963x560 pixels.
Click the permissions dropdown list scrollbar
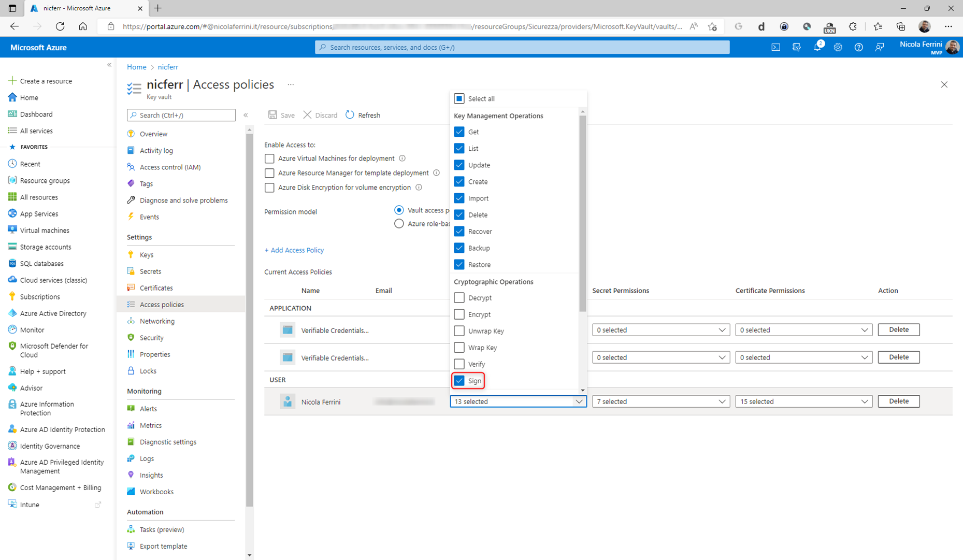click(x=583, y=212)
